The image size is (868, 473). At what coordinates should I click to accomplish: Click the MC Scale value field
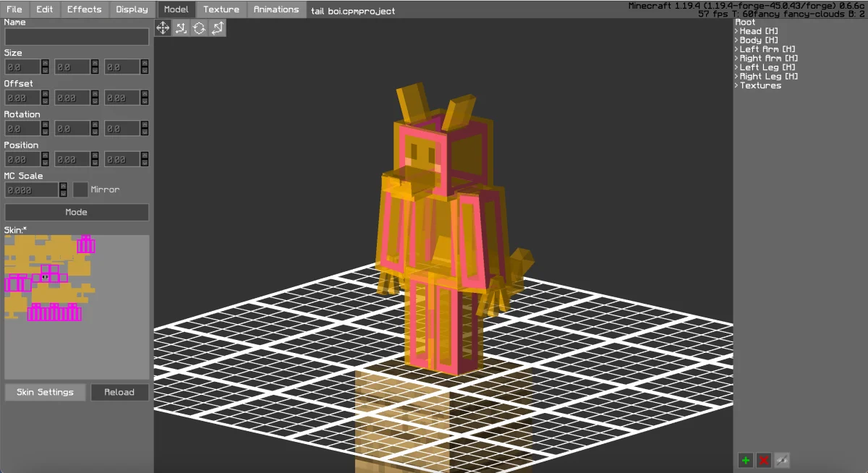tap(31, 189)
